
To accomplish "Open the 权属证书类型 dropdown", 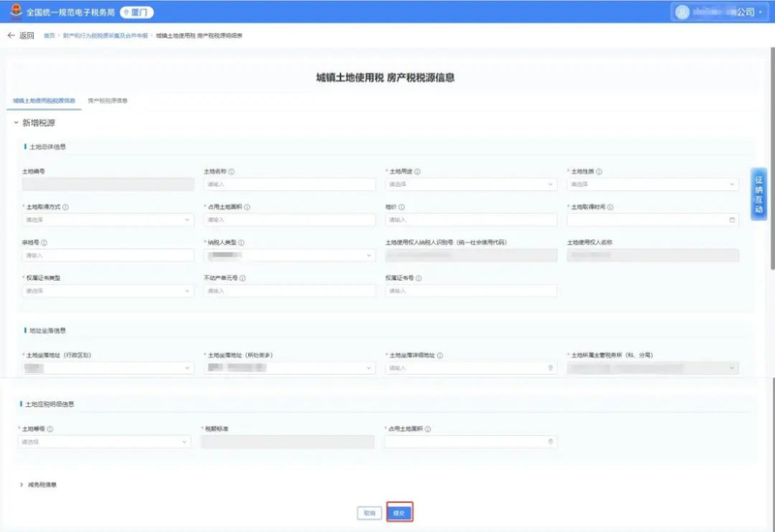I will pyautogui.click(x=108, y=292).
